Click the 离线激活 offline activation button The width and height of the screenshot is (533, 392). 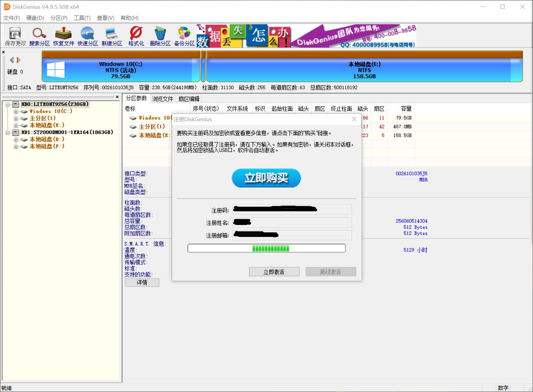tap(331, 272)
